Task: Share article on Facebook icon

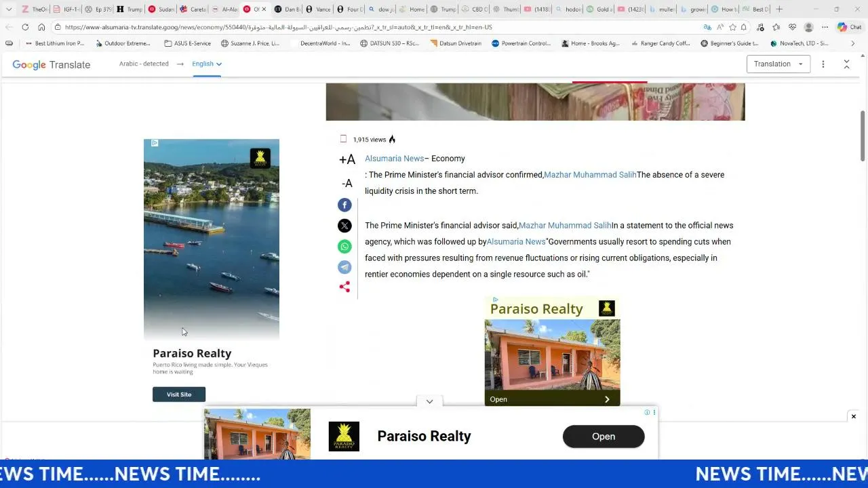Action: click(x=344, y=205)
